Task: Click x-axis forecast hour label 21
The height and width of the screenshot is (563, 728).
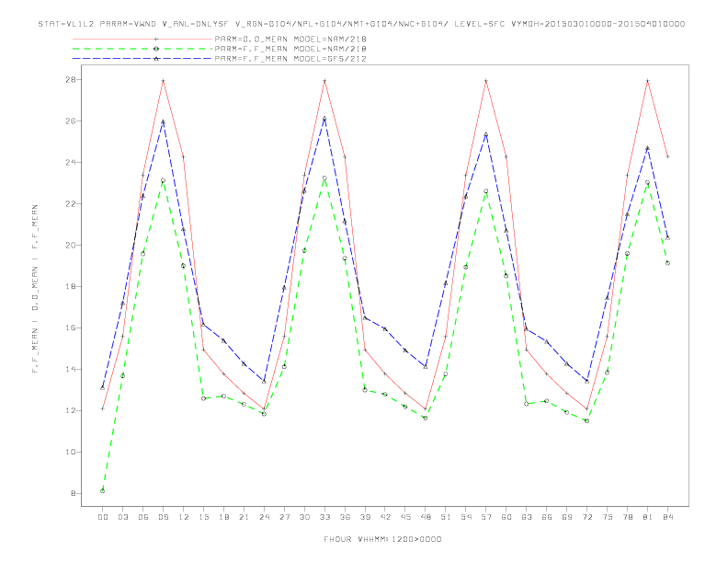Action: (x=244, y=517)
